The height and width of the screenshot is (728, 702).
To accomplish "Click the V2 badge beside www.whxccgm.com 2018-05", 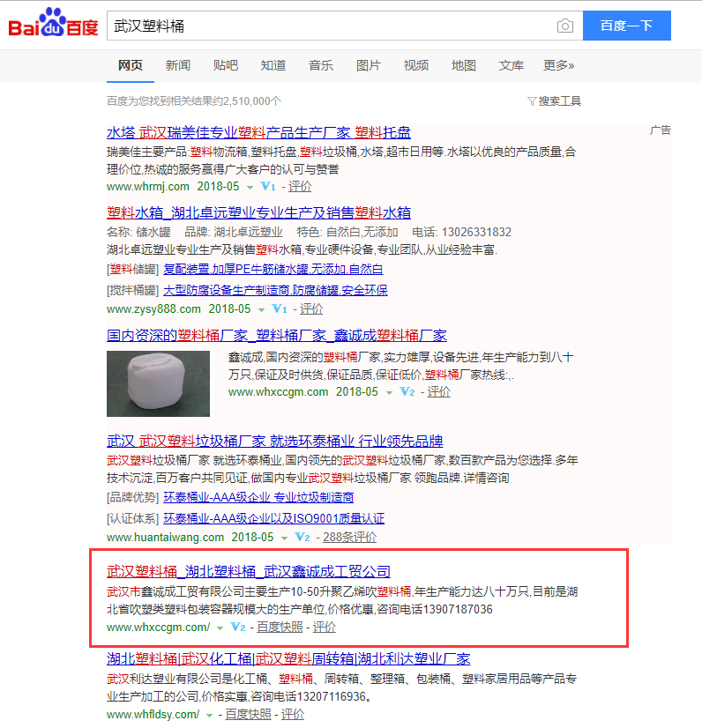I will point(407,392).
